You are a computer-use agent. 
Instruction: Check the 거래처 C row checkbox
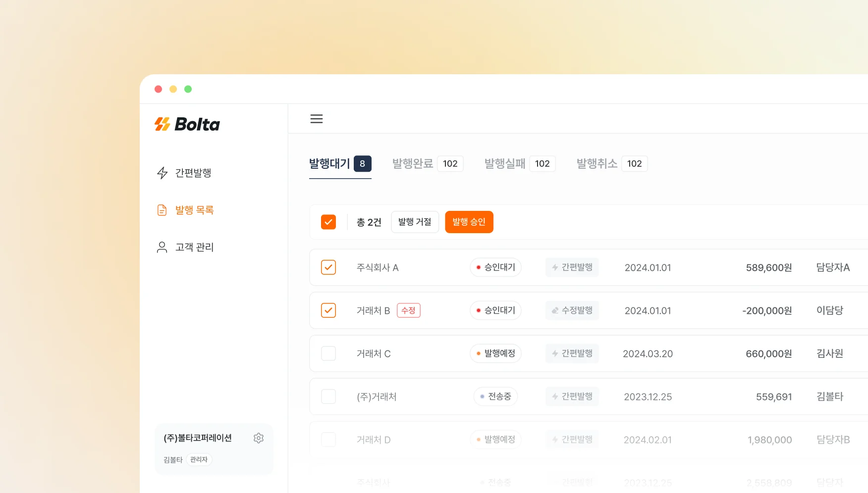click(x=328, y=353)
